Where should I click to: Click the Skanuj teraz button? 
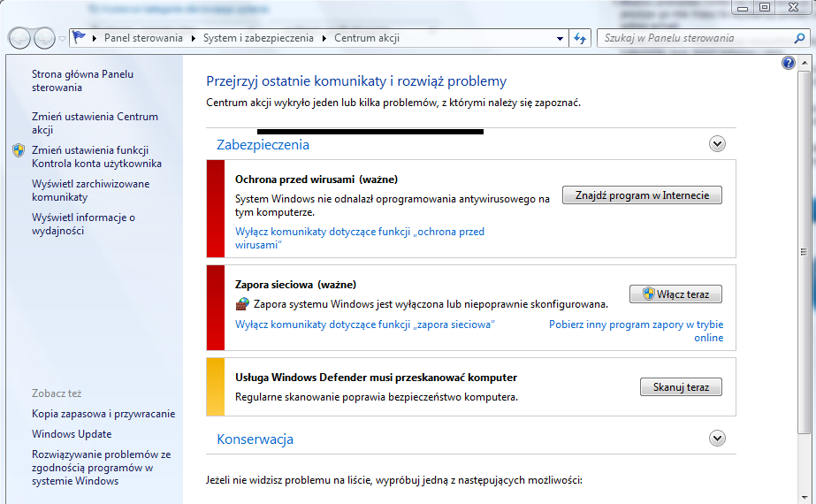[681, 387]
